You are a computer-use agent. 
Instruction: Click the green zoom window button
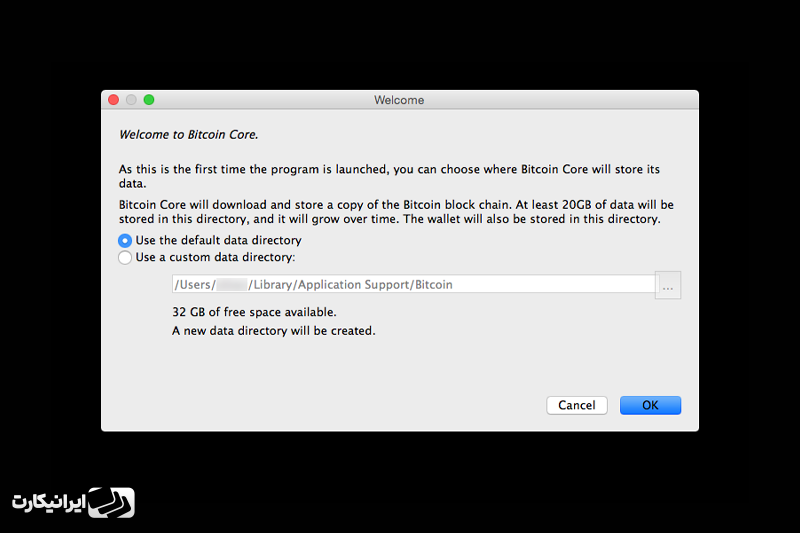tap(149, 100)
